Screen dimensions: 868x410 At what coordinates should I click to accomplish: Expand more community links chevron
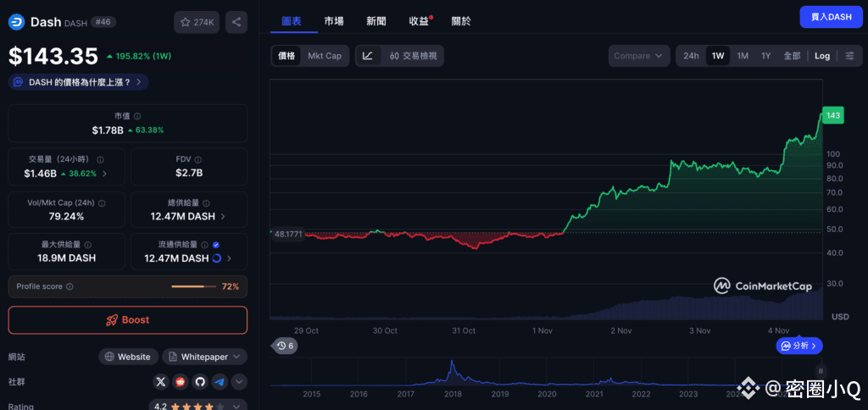coord(239,382)
